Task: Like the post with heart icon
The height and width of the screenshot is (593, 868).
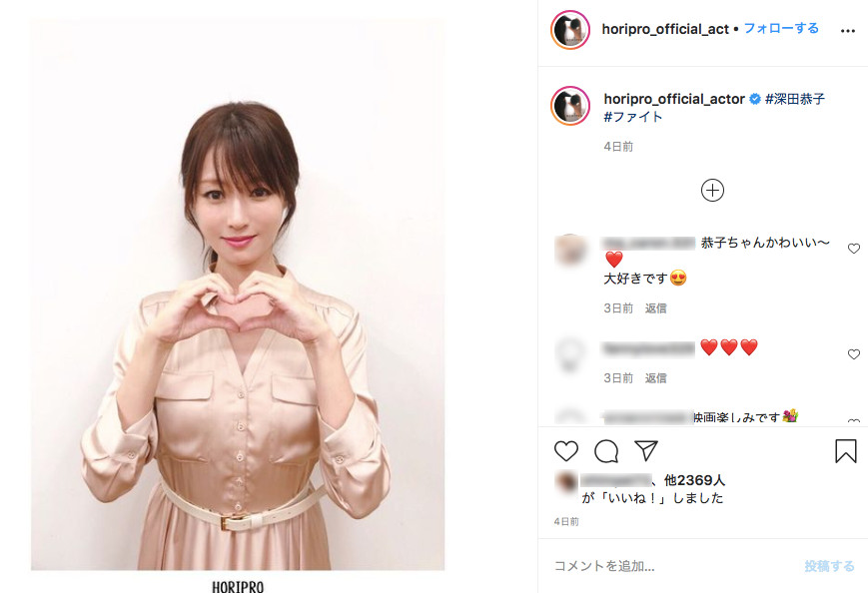Action: (x=565, y=451)
